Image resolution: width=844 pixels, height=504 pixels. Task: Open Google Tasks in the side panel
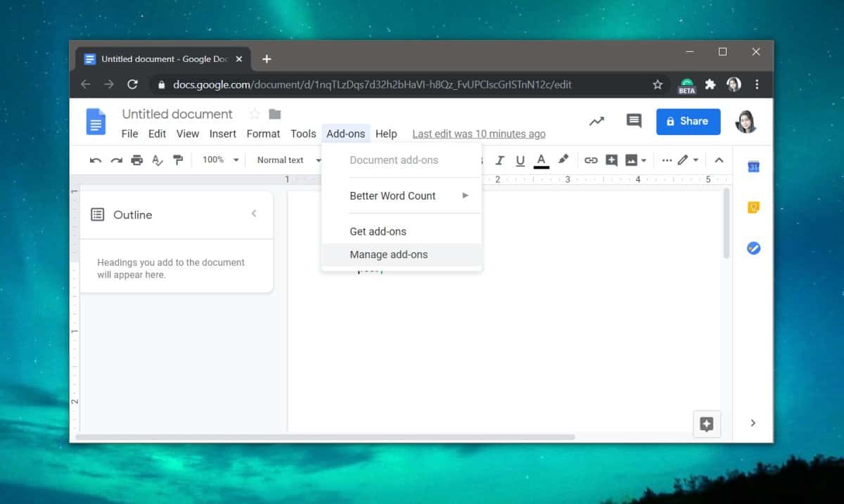[753, 248]
